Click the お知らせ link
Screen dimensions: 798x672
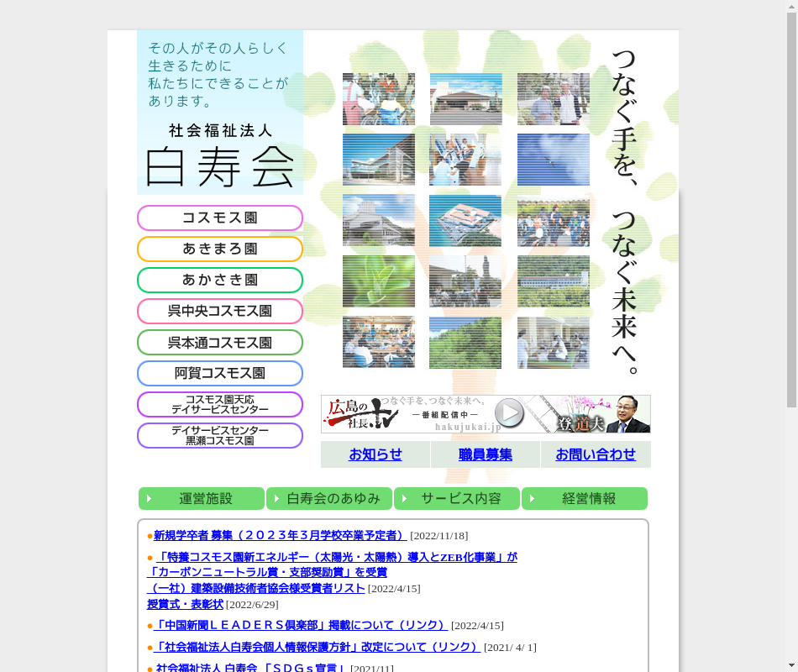tap(375, 454)
